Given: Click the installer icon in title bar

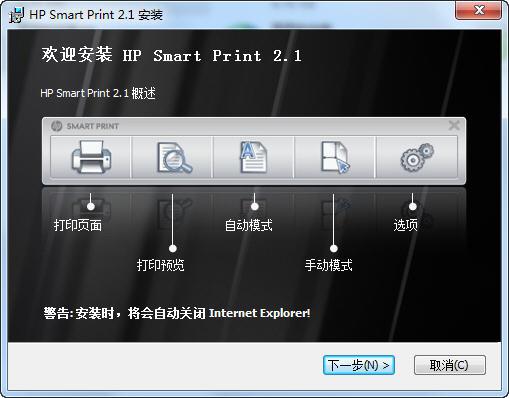Looking at the screenshot, I should pyautogui.click(x=16, y=15).
